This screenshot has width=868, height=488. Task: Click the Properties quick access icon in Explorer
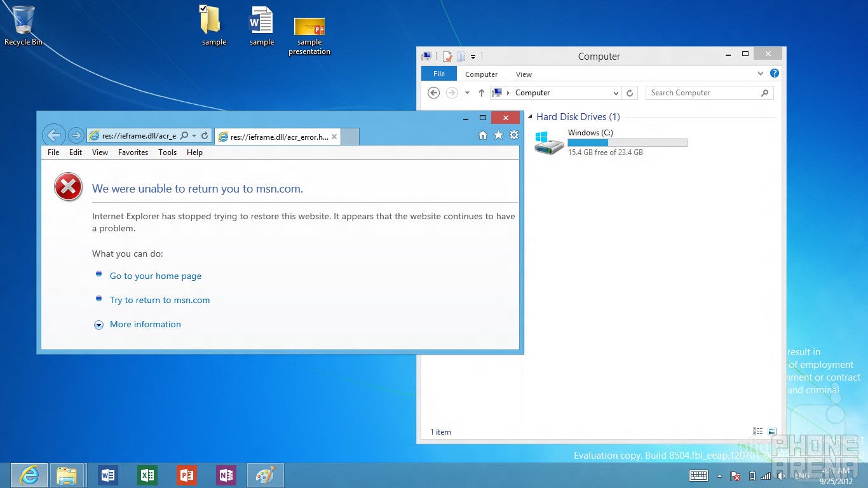click(x=447, y=57)
